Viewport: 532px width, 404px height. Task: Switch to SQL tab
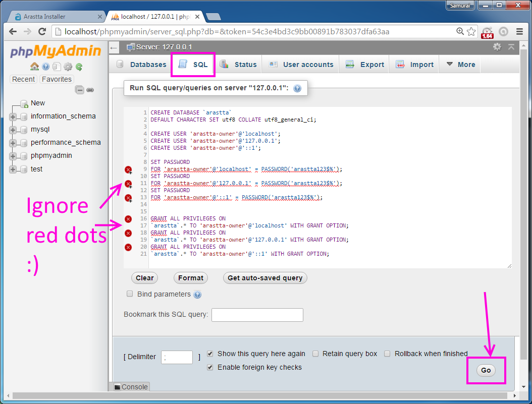193,65
